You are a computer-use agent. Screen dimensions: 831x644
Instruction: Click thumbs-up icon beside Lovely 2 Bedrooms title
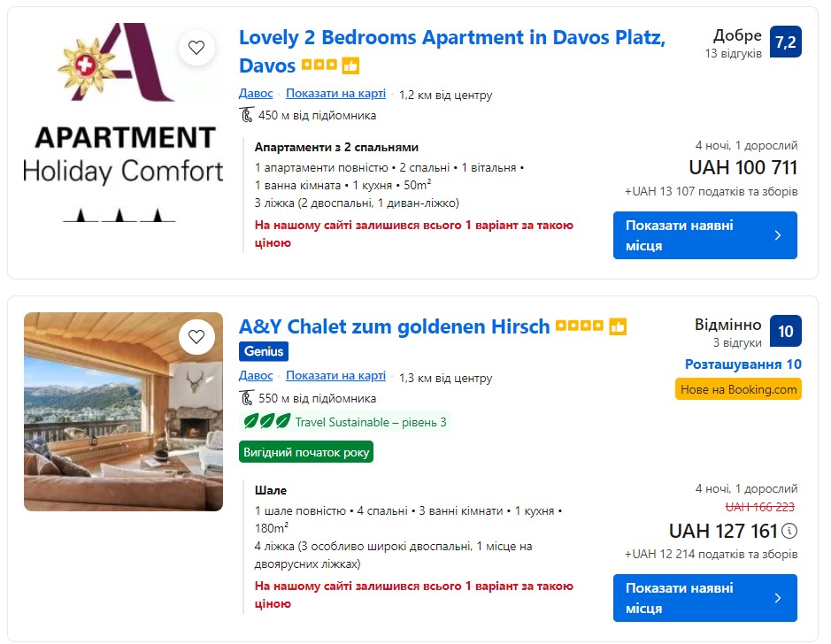(x=350, y=65)
